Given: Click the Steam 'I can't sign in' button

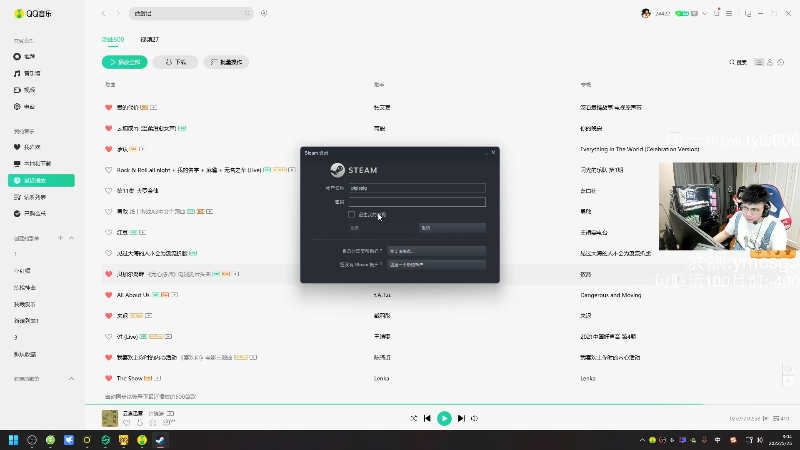Looking at the screenshot, I should click(436, 251).
